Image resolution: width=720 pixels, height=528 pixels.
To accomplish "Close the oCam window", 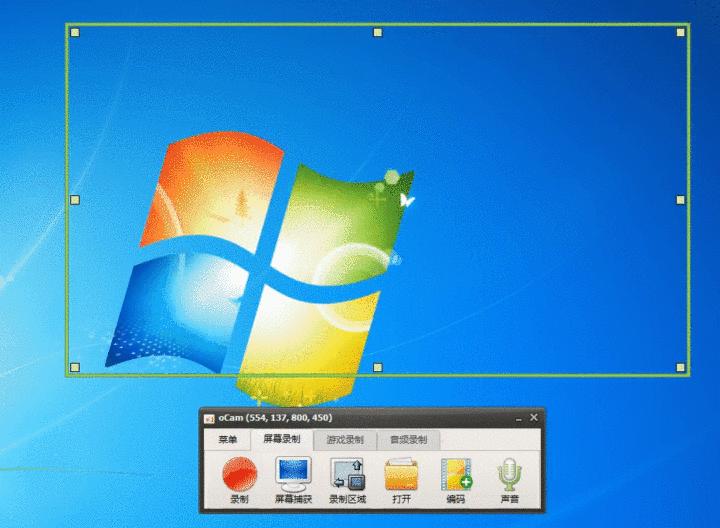I will [534, 417].
